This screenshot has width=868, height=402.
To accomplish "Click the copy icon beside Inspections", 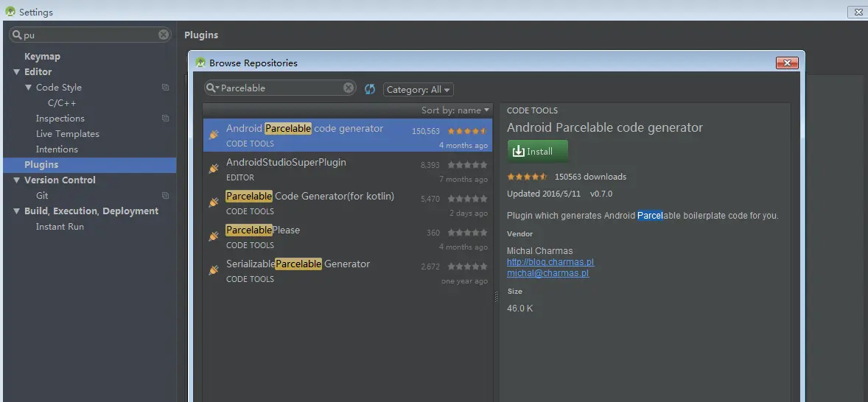I will click(165, 119).
